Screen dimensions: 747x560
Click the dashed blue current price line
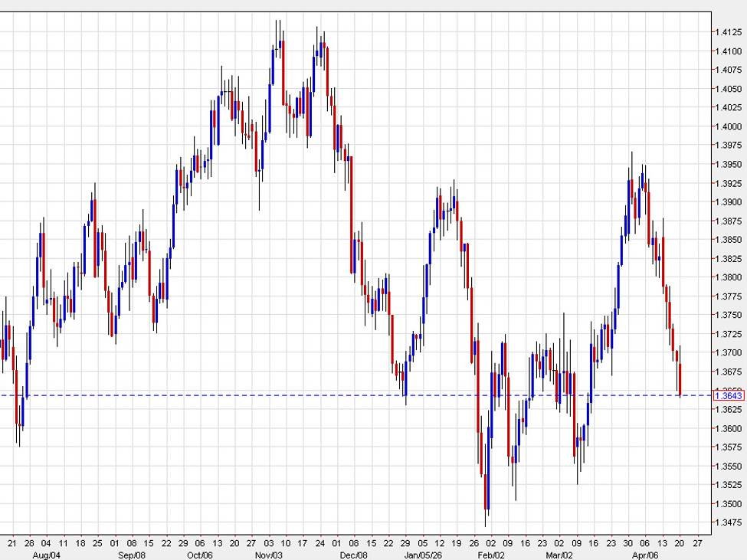[x=306, y=395]
